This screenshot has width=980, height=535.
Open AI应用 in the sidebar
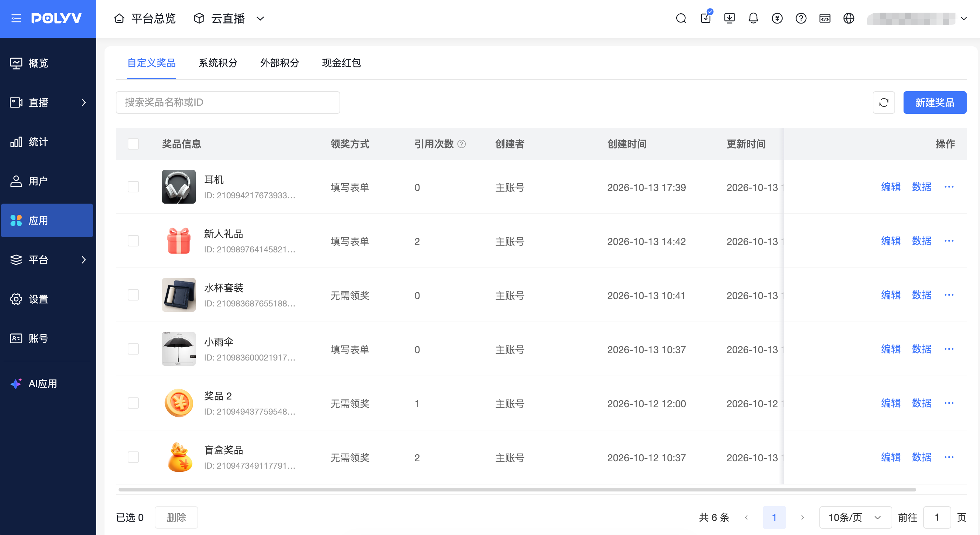pos(47,384)
